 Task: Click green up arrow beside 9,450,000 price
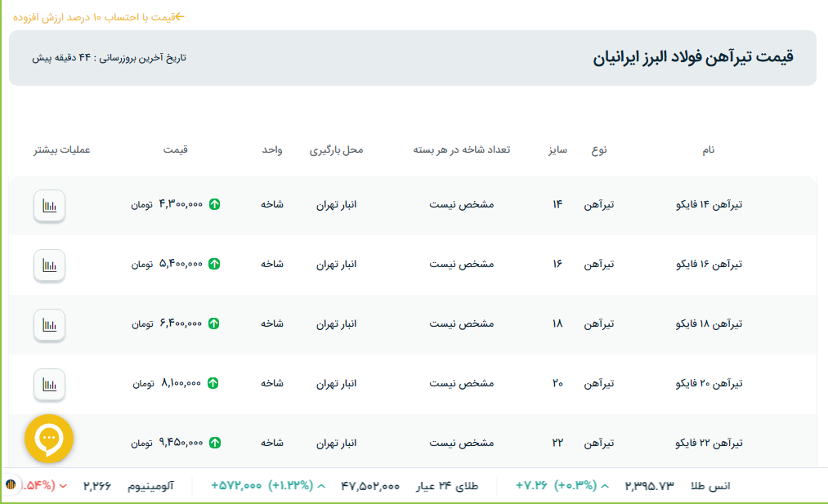coord(214,443)
